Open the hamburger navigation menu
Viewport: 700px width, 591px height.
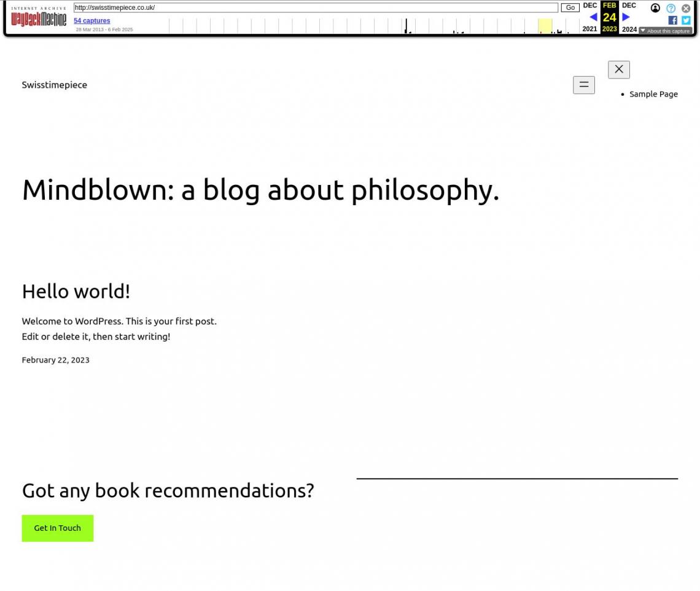click(583, 85)
